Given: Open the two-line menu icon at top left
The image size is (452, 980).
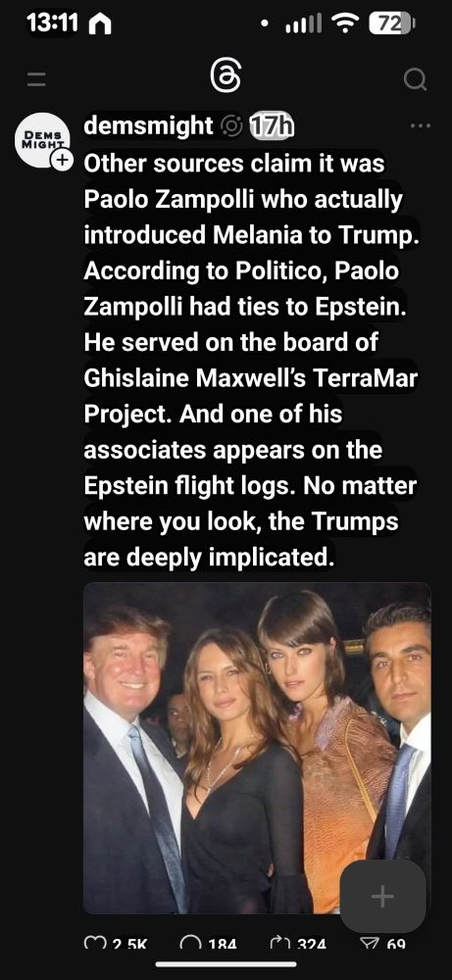Looking at the screenshot, I should point(36,78).
